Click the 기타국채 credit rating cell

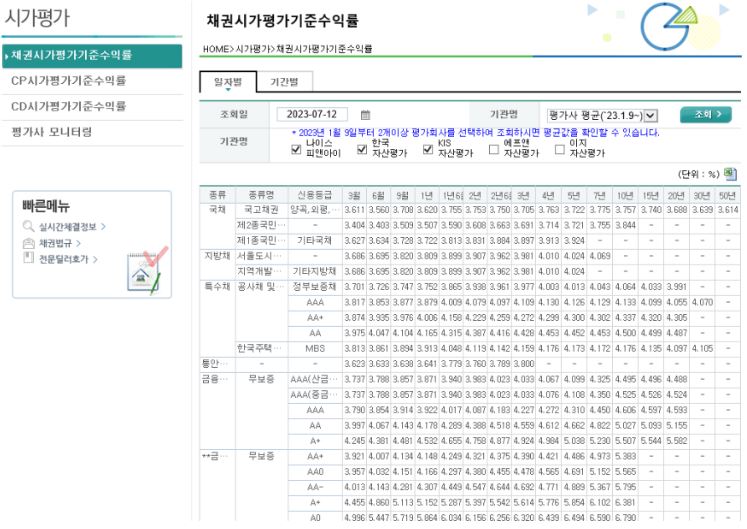[315, 241]
